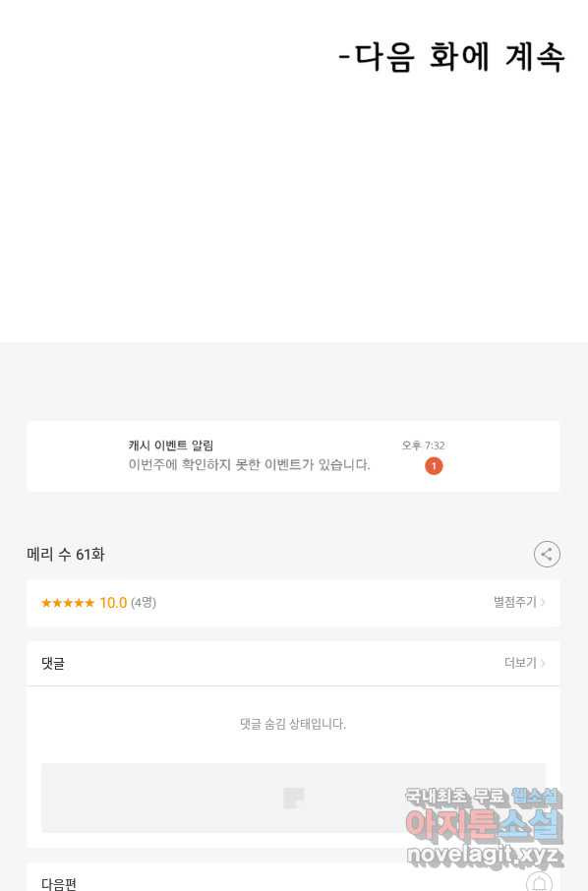The width and height of the screenshot is (588, 891).
Task: Click the 이번주에 확인하지 못한 이벤트 message
Action: [x=249, y=465]
